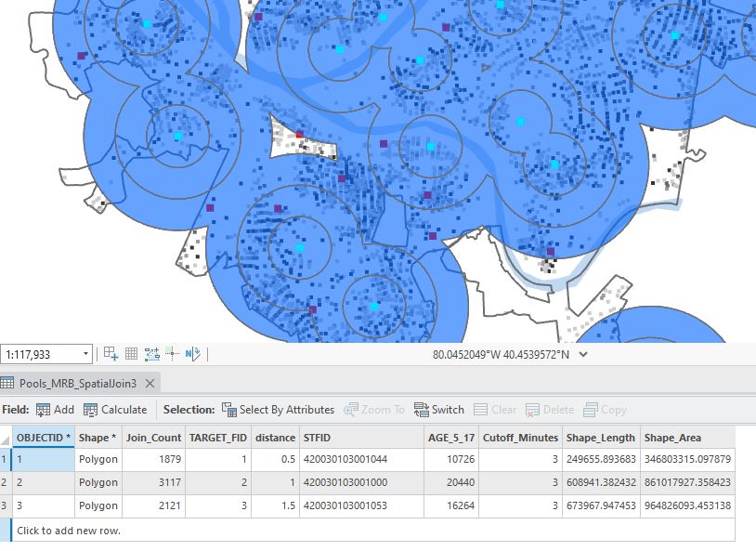The image size is (756, 551).
Task: Click the Switch selection icon
Action: pyautogui.click(x=420, y=409)
